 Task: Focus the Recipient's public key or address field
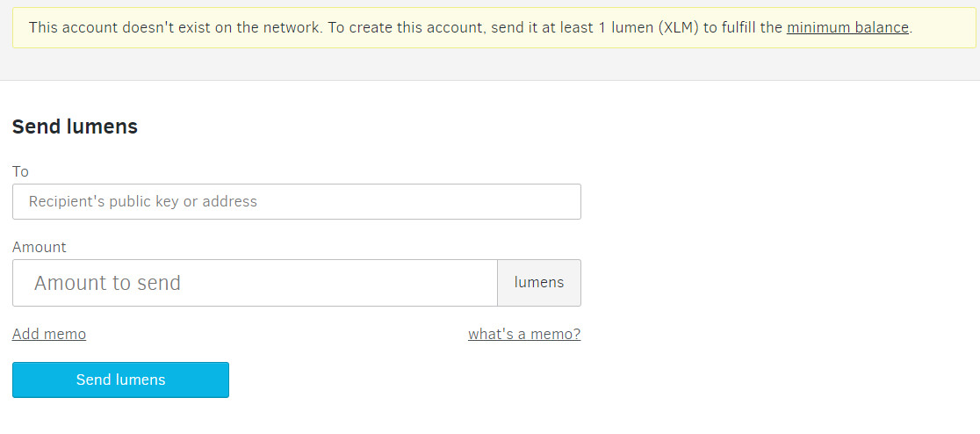coord(296,201)
